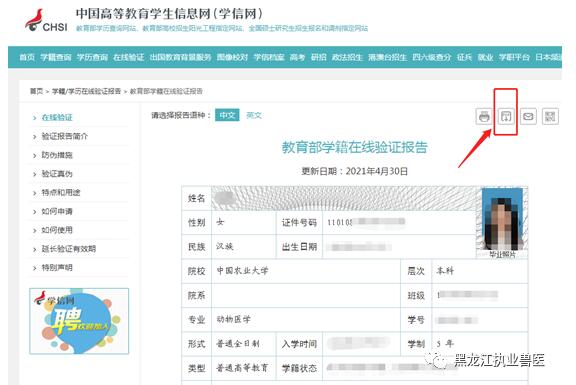
Task: Click 学籍/学历在线验证报告 breadcrumb link
Action: [x=86, y=91]
